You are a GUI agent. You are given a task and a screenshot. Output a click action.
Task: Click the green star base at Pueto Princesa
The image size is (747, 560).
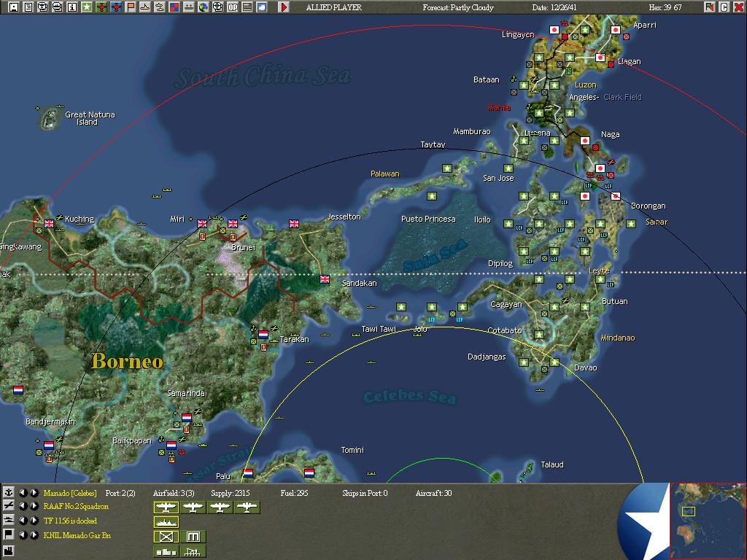pos(432,196)
